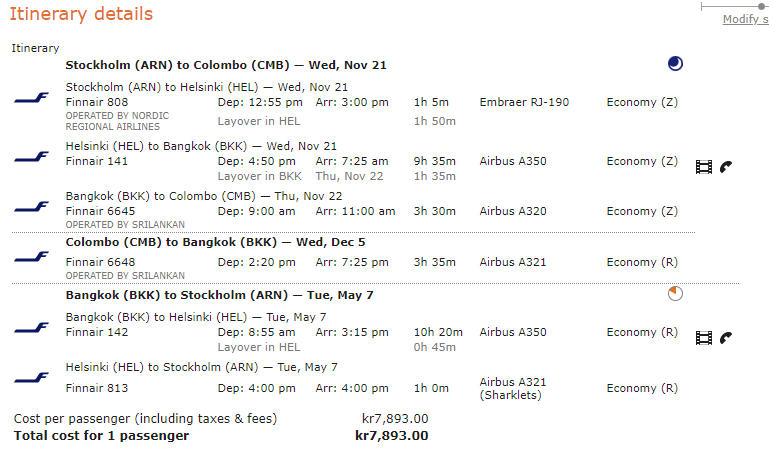
Task: Click the total cost kr7,893.00 amount
Action: tap(392, 435)
